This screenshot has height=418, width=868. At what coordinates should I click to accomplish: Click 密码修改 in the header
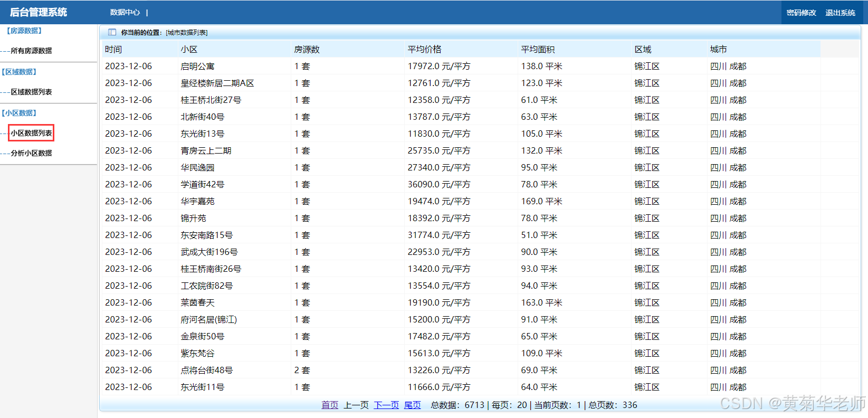point(801,13)
